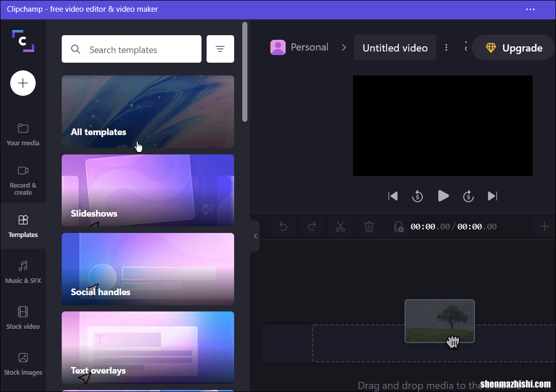Open the Your media panel
The width and height of the screenshot is (556, 392).
pos(23,135)
